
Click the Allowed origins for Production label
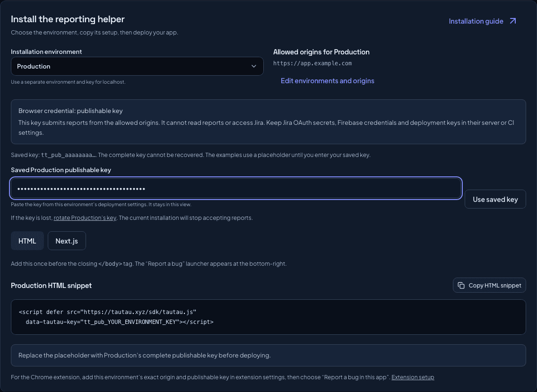[x=321, y=52]
